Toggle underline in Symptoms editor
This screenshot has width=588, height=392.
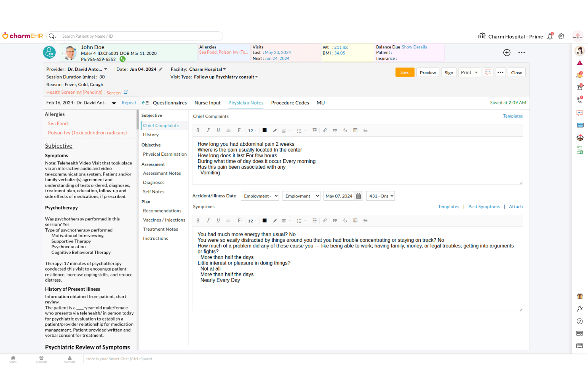[218, 220]
